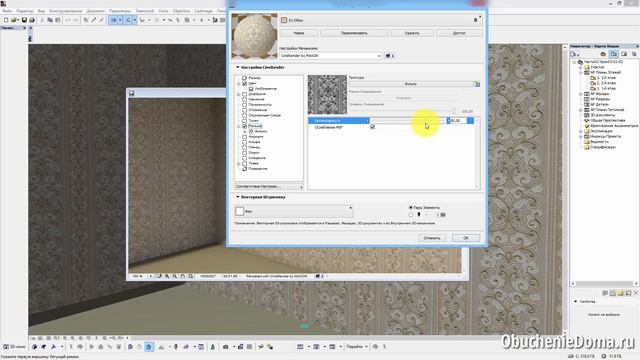Image resolution: width=640 pixels, height=360 pixels.
Task: Enable the Окружающая Среда channel checkbox
Action: coord(244,115)
